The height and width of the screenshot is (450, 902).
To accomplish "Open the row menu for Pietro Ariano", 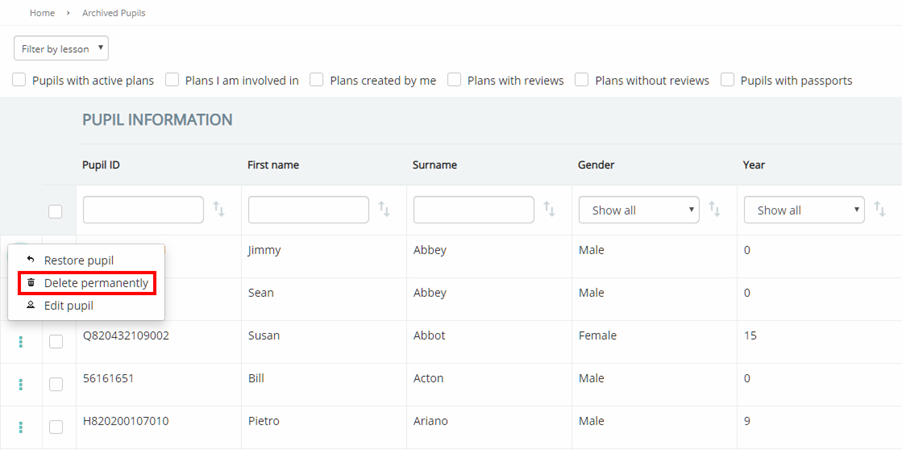I will [x=21, y=427].
